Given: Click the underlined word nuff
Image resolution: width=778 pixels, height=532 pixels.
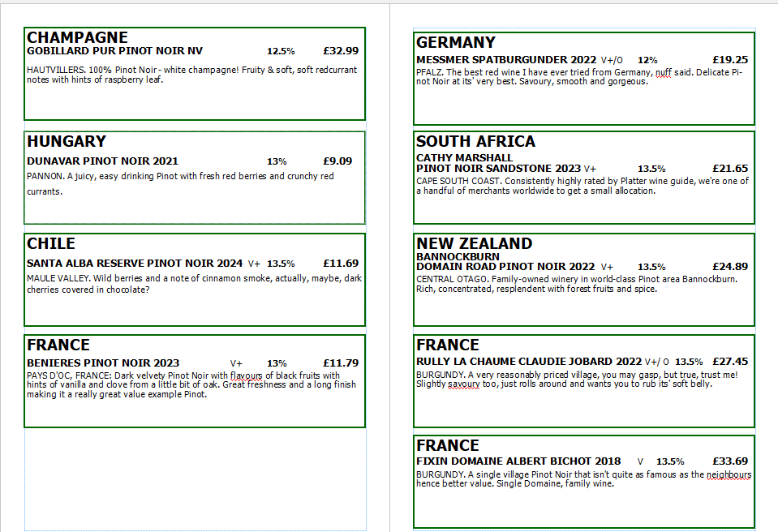Looking at the screenshot, I should (664, 72).
